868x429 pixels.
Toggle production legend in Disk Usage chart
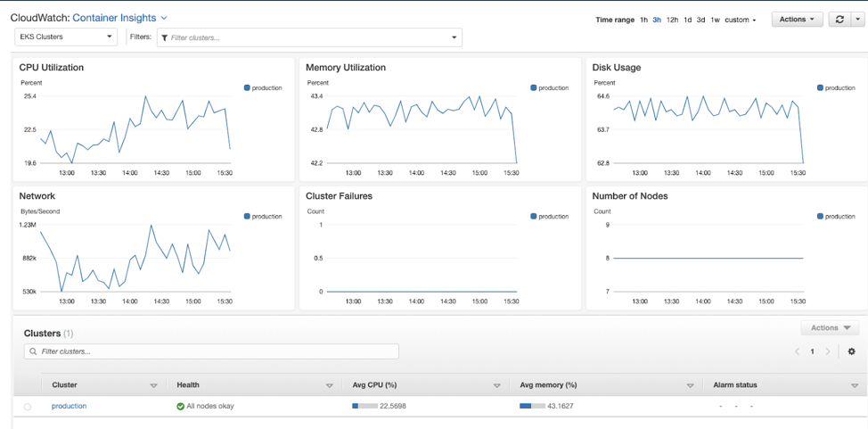pyautogui.click(x=836, y=87)
